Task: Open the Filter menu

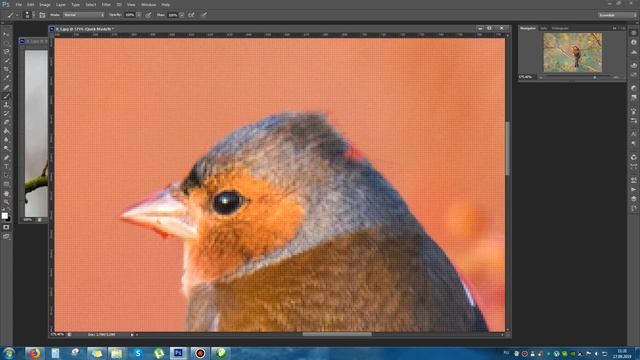Action: 106,4
